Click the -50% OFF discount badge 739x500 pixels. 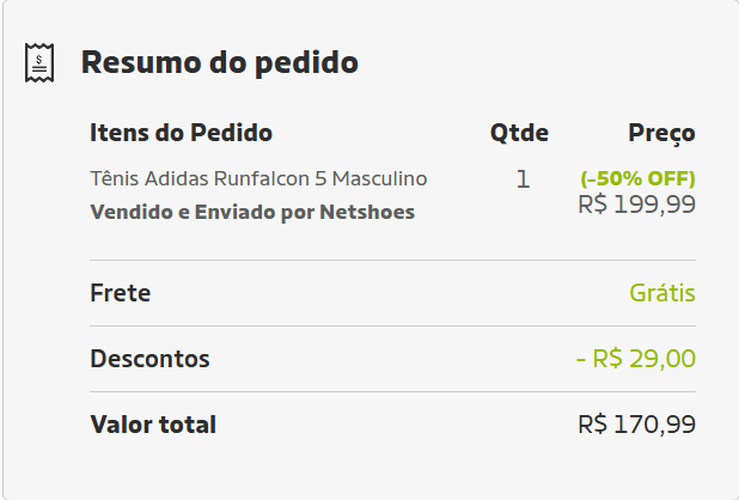(638, 179)
